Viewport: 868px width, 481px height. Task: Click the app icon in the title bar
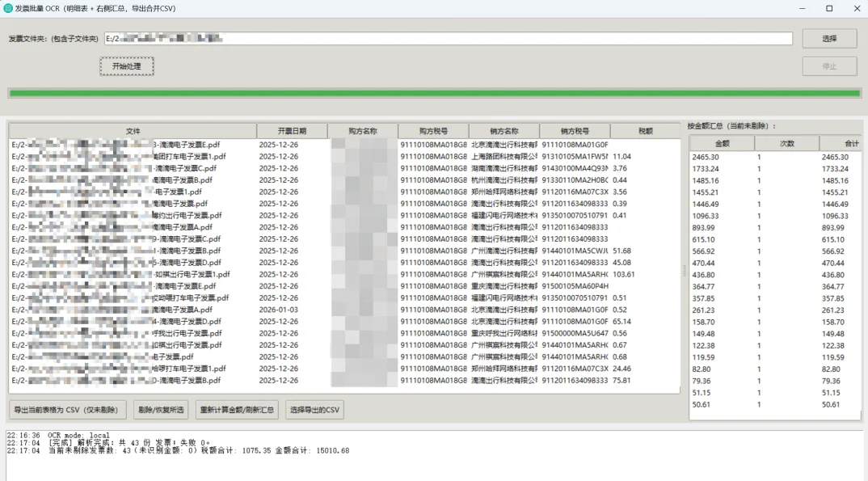[x=8, y=8]
